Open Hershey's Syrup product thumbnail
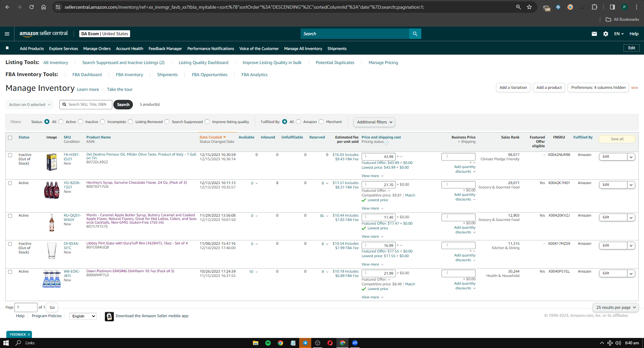The height and width of the screenshot is (348, 644). pyautogui.click(x=52, y=190)
